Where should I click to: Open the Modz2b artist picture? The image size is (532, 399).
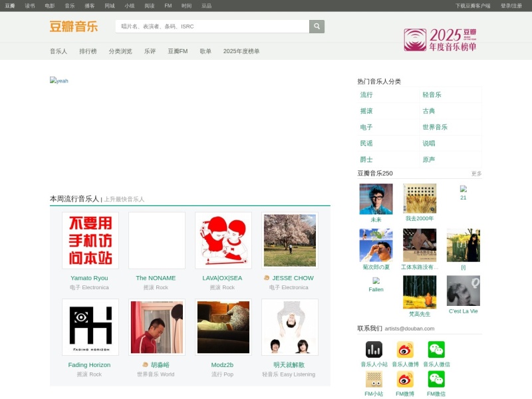(x=223, y=327)
